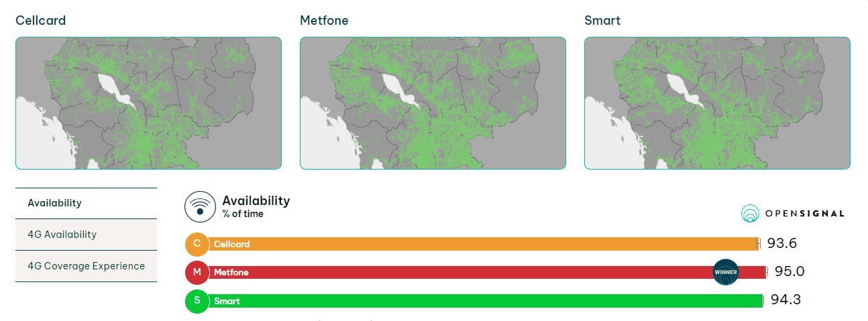Viewport: 868px width, 321px height.
Task: Open the Cellcard coverage map
Action: click(148, 103)
